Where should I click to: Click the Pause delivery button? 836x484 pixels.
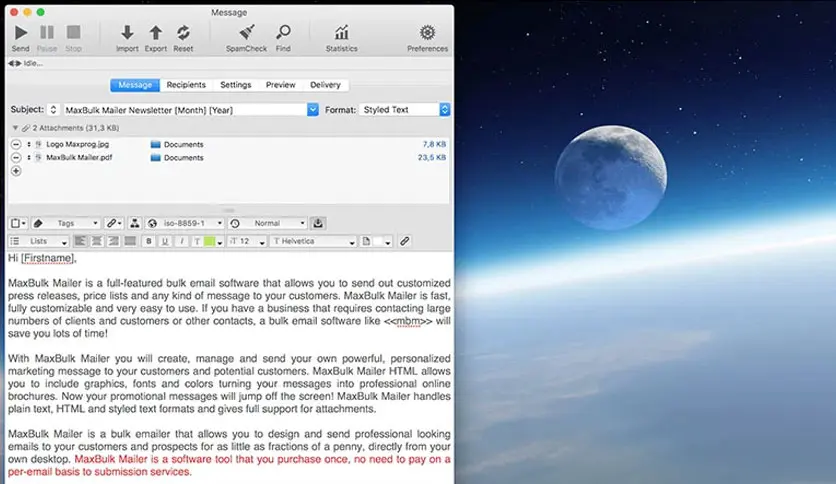click(47, 33)
